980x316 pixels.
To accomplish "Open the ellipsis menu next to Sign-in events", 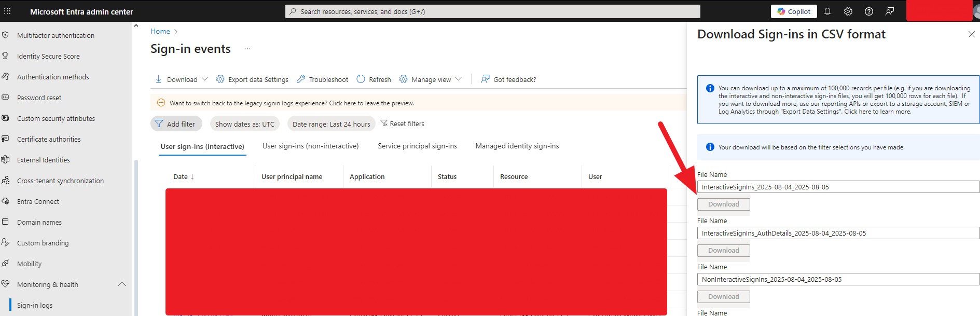I will coord(247,49).
